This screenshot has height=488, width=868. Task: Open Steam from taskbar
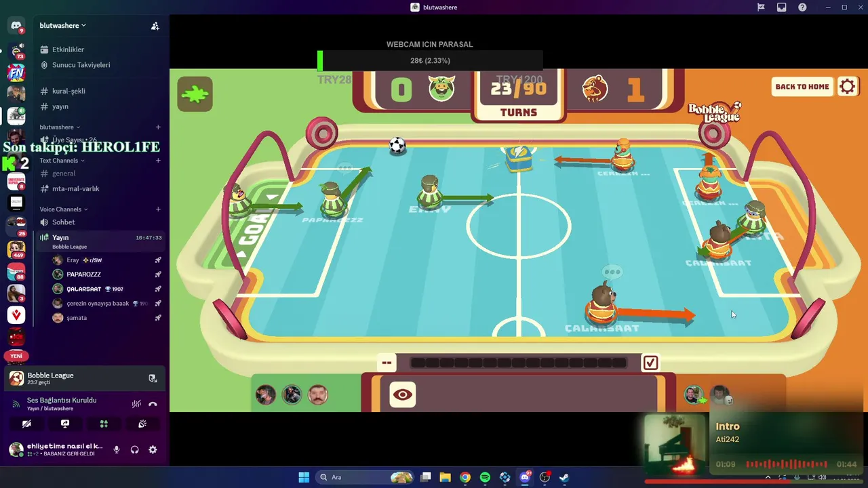pyautogui.click(x=564, y=477)
